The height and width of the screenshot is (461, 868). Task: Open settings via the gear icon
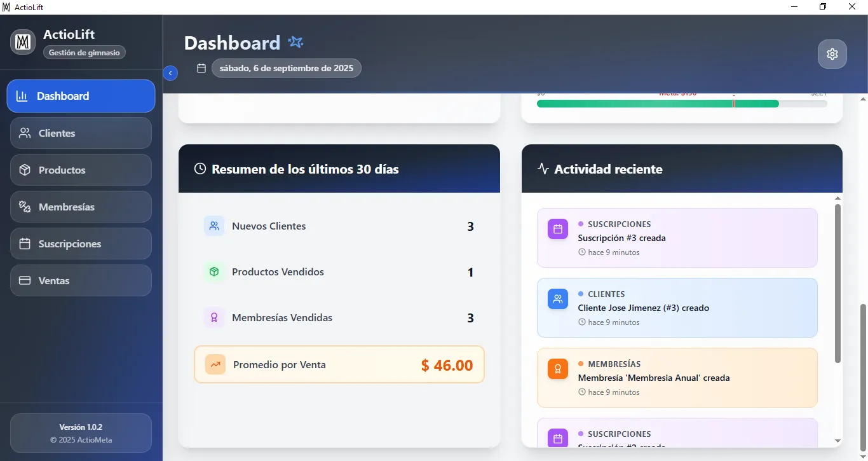coord(832,53)
